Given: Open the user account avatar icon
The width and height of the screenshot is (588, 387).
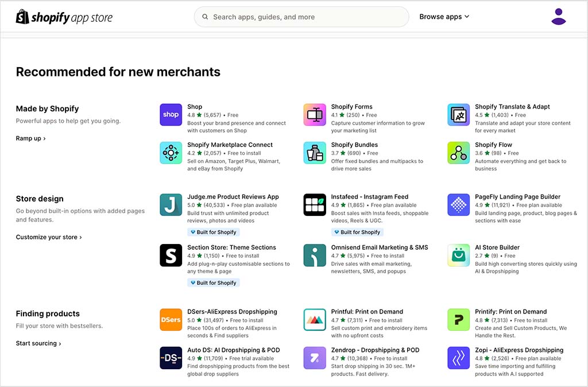Looking at the screenshot, I should pyautogui.click(x=558, y=17).
